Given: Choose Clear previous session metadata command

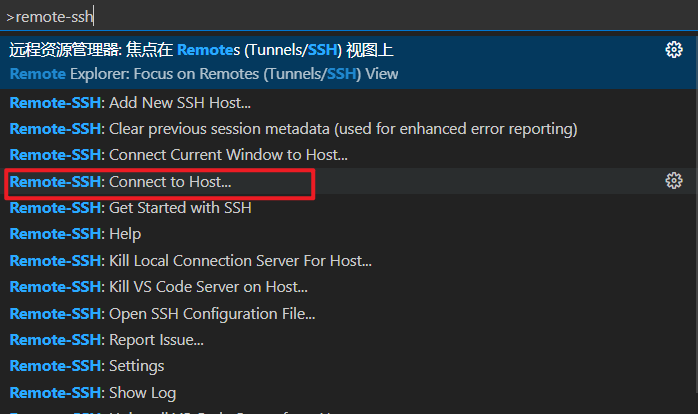Looking at the screenshot, I should tap(348, 129).
